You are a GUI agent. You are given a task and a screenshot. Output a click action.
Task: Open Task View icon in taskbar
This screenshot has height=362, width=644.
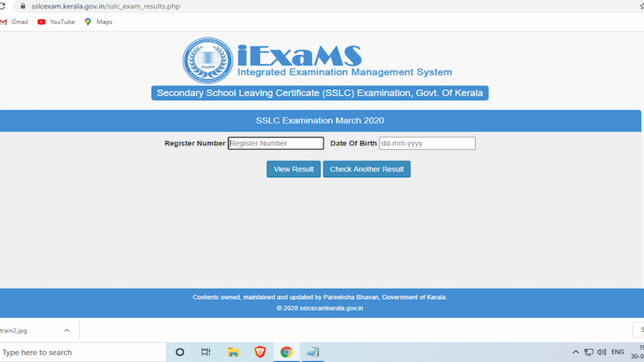pyautogui.click(x=206, y=352)
